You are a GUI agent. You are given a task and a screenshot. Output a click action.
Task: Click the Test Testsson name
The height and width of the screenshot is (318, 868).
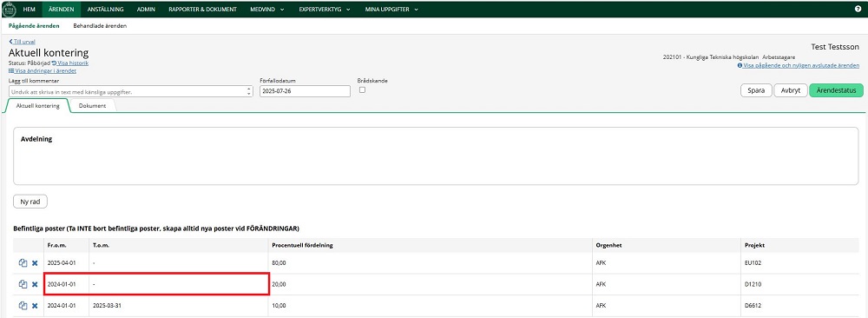(835, 47)
